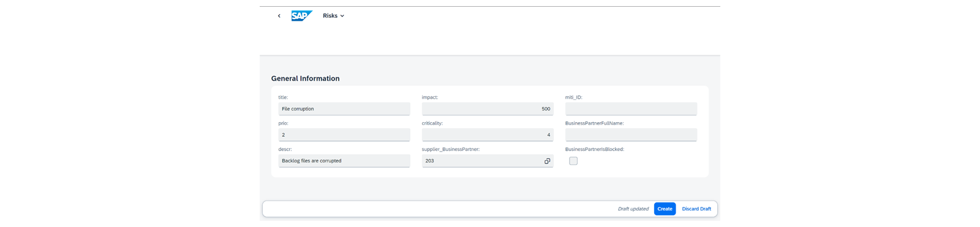Open value help for supplier_BusinessPartner
Screen dimensions: 980x227
pyautogui.click(x=547, y=161)
